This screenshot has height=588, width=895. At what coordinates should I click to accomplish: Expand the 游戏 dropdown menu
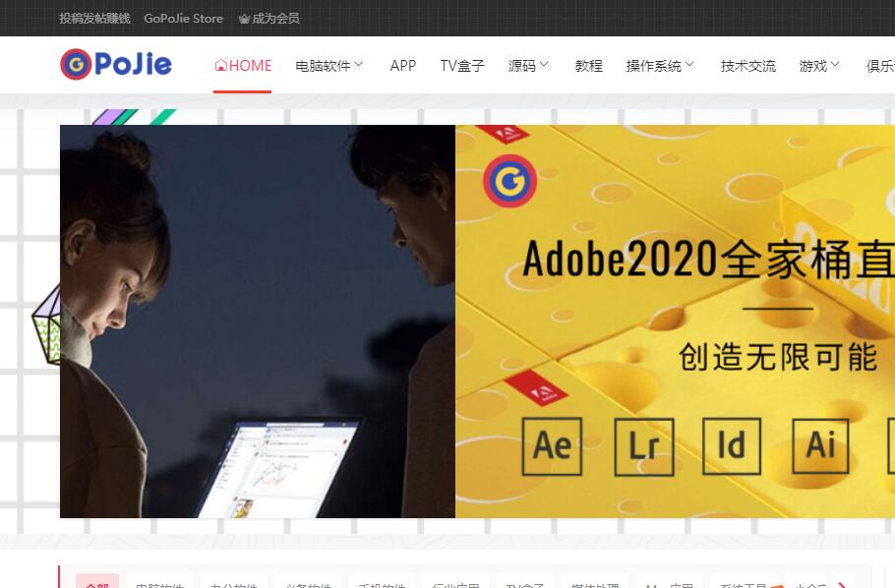[819, 66]
